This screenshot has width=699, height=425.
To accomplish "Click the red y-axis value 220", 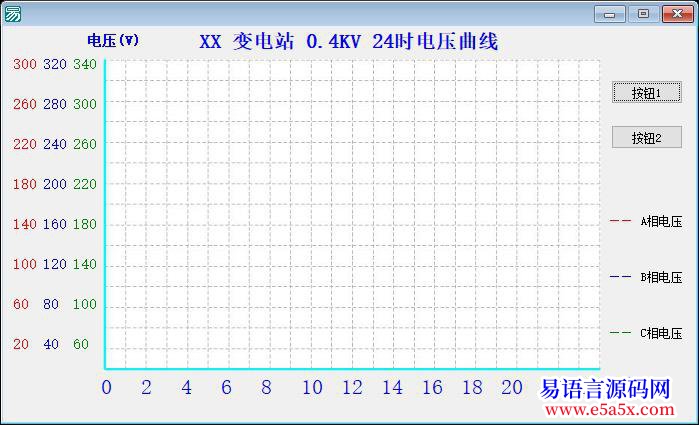I will click(25, 144).
